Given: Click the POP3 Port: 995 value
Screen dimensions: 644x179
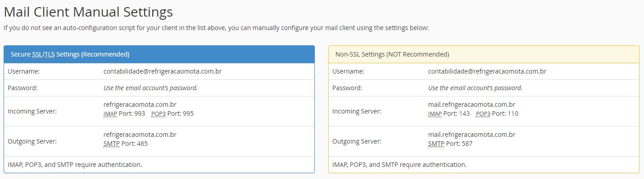Looking at the screenshot, I should [172, 114].
